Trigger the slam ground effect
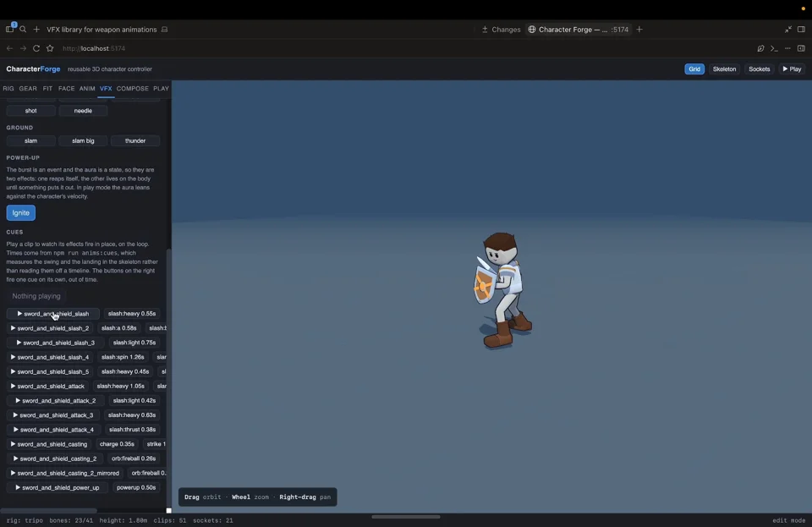Screen dimensions: 812x527 click(x=31, y=140)
